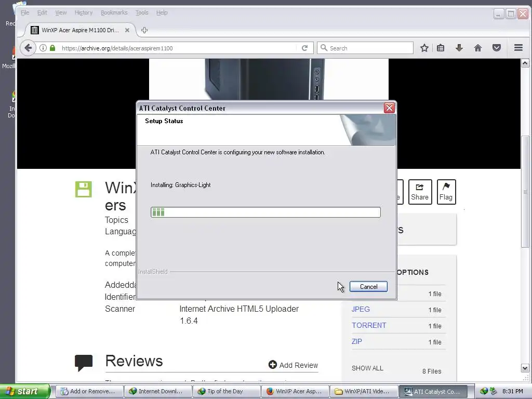Close the WinXP Acer Aspire tab
Viewport: 532px width, 399px height.
tap(127, 30)
